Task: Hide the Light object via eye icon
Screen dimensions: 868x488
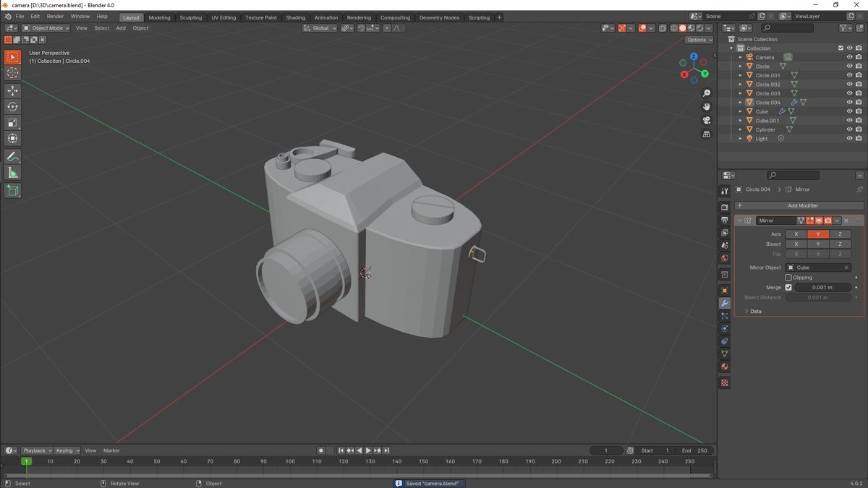Action: tap(850, 139)
